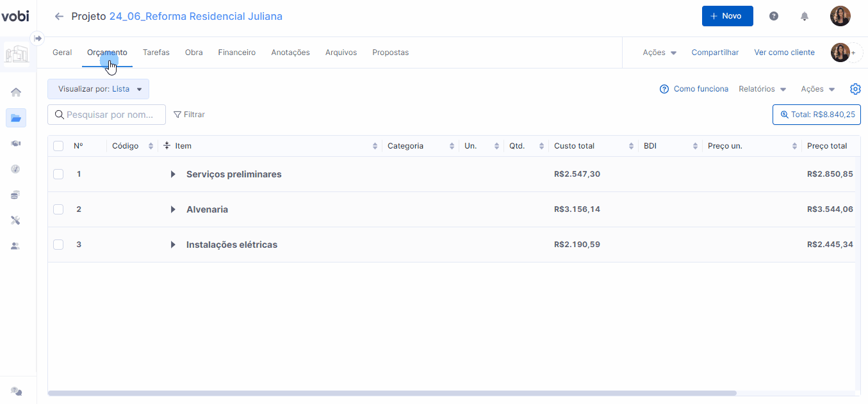Image resolution: width=868 pixels, height=404 pixels.
Task: Open the help question mark in header
Action: pos(774,16)
